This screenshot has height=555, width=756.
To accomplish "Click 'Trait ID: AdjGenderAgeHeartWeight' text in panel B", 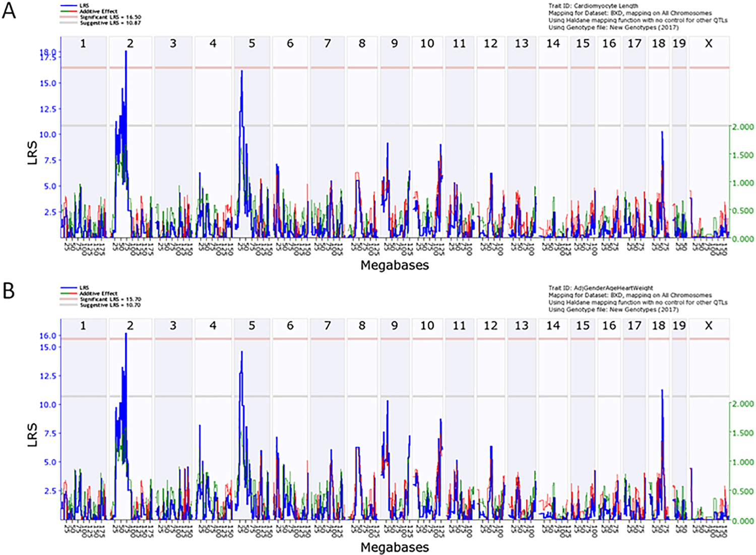I will [601, 288].
